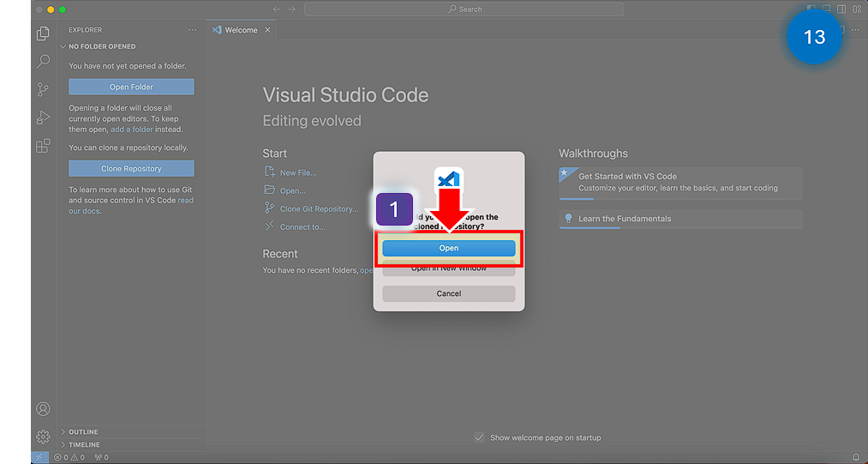The width and height of the screenshot is (868, 464).
Task: Open the Manage gear icon
Action: (x=43, y=437)
